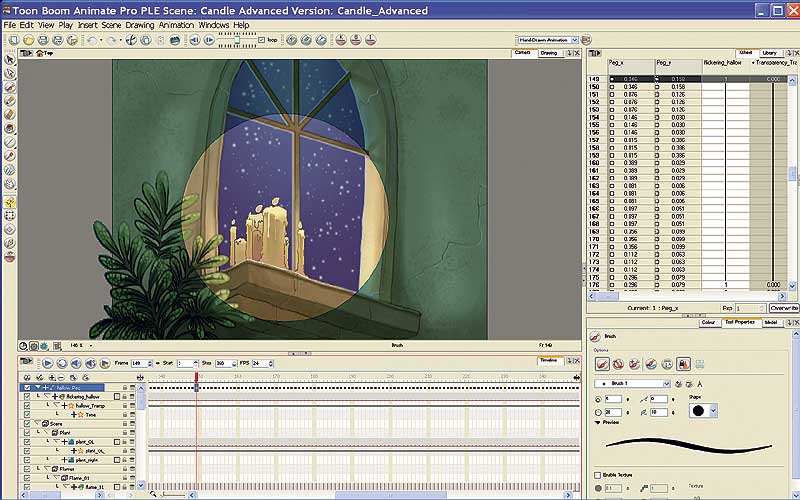Switch to the Library tab
Viewport: 800px width, 500px height.
point(769,53)
